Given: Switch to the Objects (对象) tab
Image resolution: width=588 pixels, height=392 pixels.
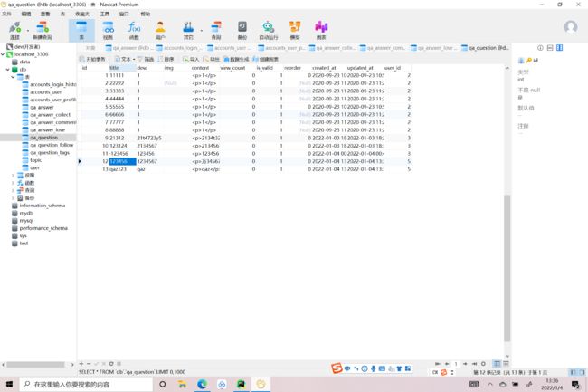Looking at the screenshot, I should coord(90,48).
